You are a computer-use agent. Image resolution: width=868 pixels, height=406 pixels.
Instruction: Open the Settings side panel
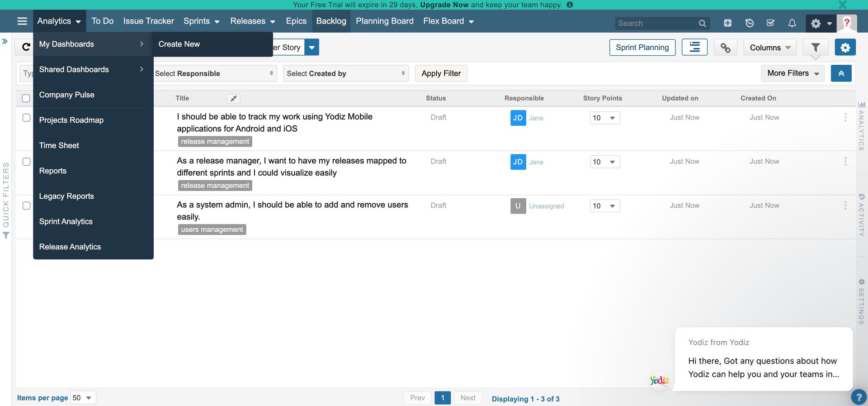click(861, 301)
